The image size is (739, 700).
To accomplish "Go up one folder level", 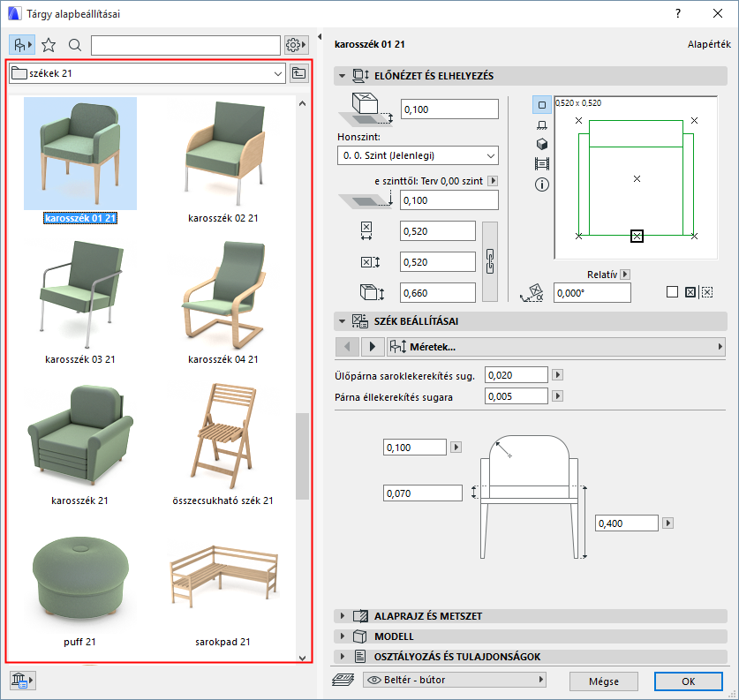I will coord(299,74).
